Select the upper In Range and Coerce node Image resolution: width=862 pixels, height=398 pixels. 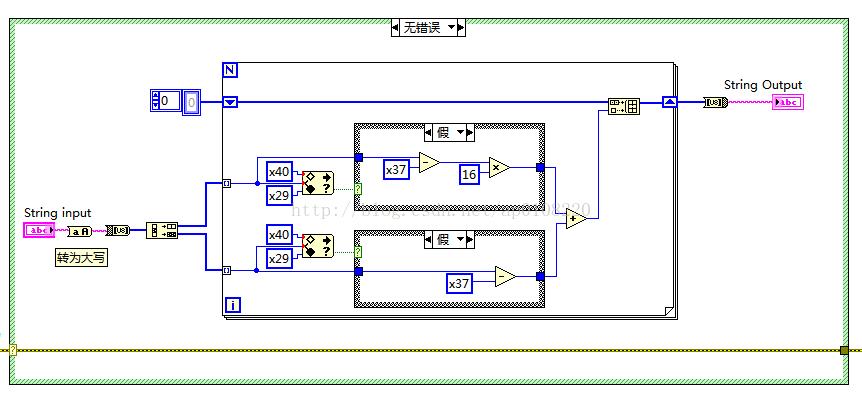click(317, 183)
